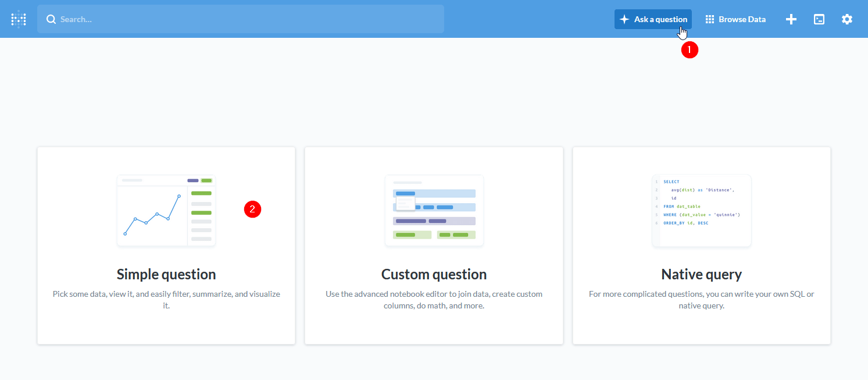Screen dimensions: 868x380
Task: Open the plus create-new menu
Action: coord(791,19)
